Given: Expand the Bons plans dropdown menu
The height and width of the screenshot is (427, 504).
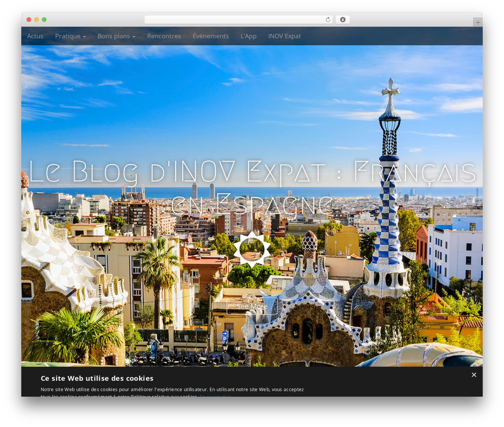Looking at the screenshot, I should (117, 36).
